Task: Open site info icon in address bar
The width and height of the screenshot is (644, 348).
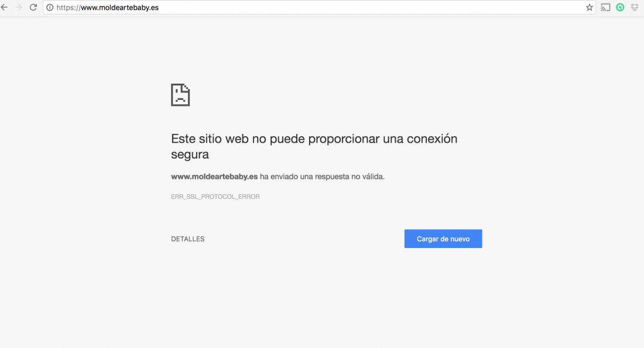Action: 50,8
